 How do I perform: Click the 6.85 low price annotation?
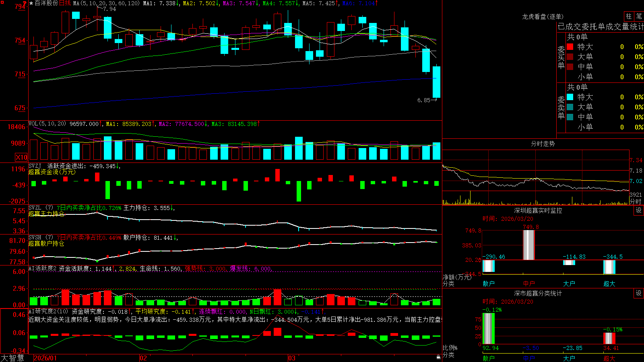pyautogui.click(x=424, y=100)
